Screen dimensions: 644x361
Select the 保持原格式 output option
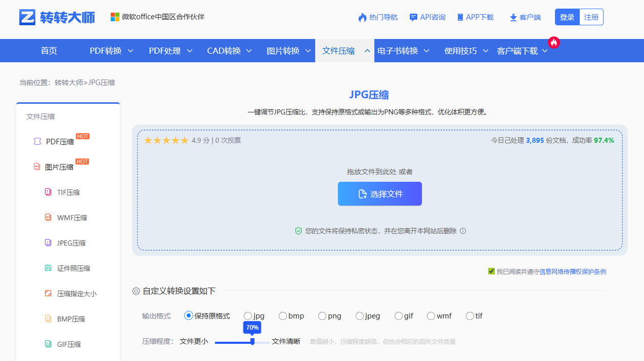189,316
